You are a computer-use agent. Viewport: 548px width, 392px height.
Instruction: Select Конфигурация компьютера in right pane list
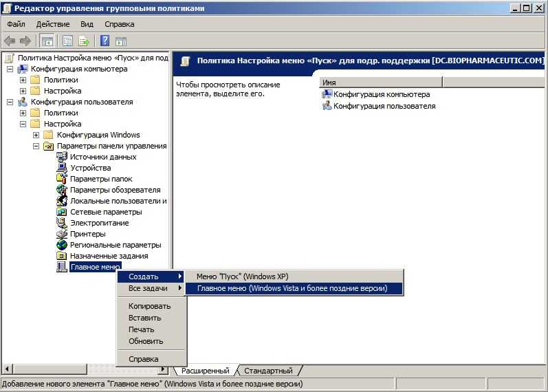tap(382, 94)
